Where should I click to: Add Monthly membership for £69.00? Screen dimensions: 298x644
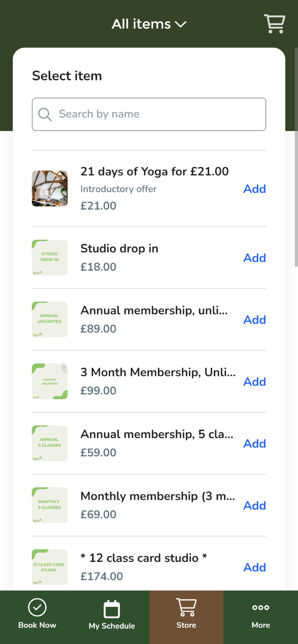(254, 506)
